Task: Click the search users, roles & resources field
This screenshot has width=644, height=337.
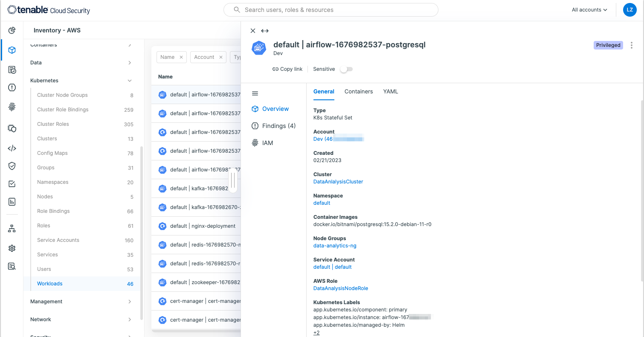Action: pos(331,10)
